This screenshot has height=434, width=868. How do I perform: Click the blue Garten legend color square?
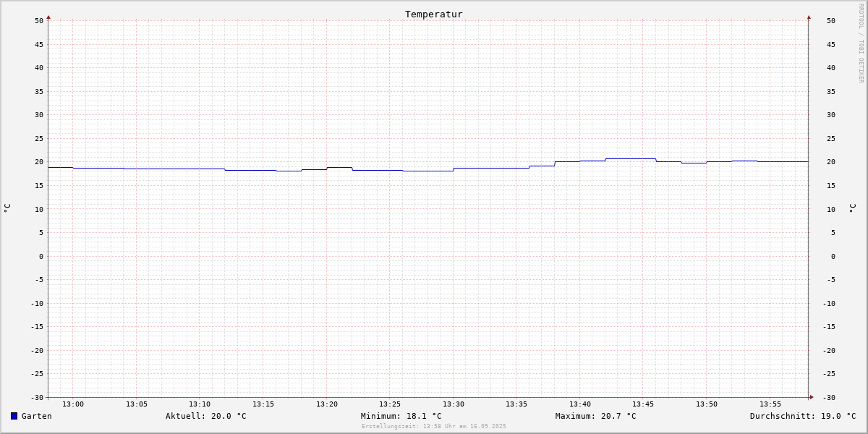[x=14, y=416]
